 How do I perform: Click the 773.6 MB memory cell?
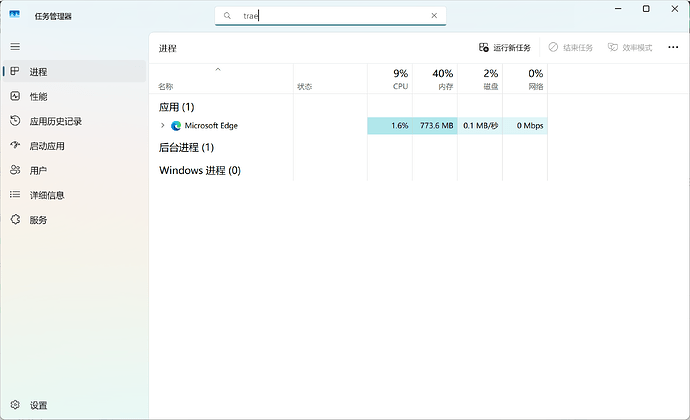pos(435,125)
